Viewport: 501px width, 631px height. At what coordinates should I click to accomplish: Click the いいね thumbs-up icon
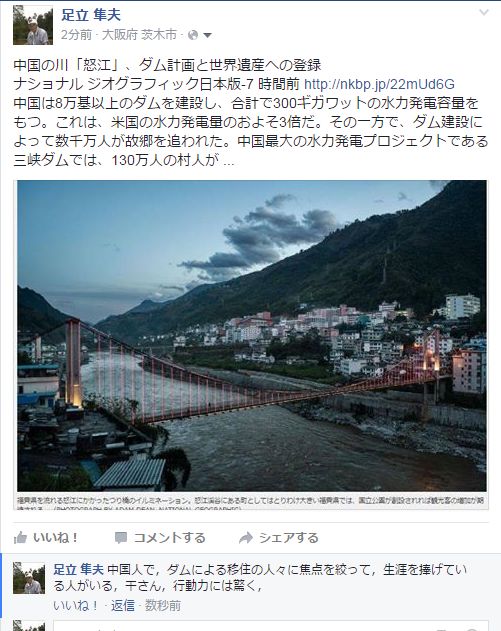[20, 538]
